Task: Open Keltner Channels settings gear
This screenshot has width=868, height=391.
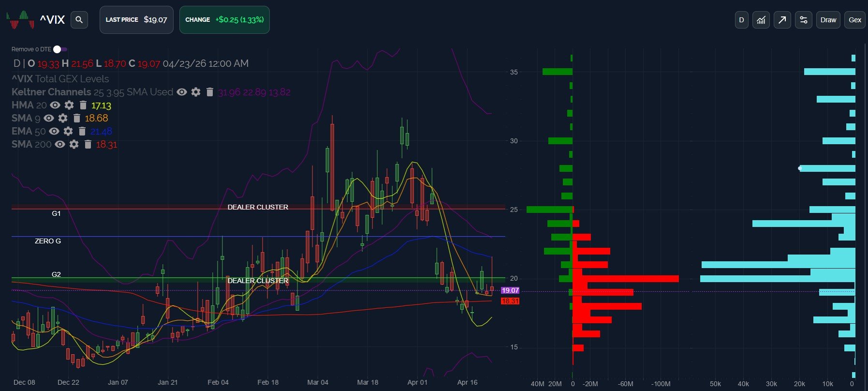Action: 196,92
